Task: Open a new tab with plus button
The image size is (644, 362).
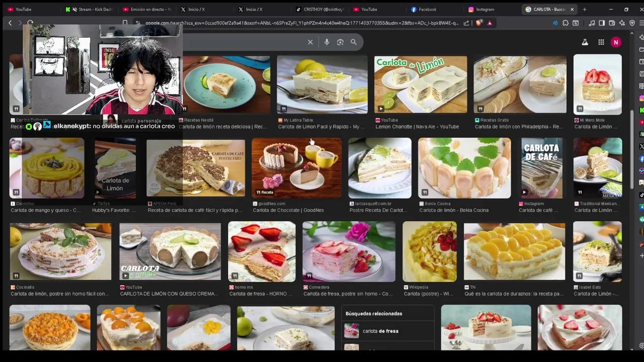Action: point(584,9)
